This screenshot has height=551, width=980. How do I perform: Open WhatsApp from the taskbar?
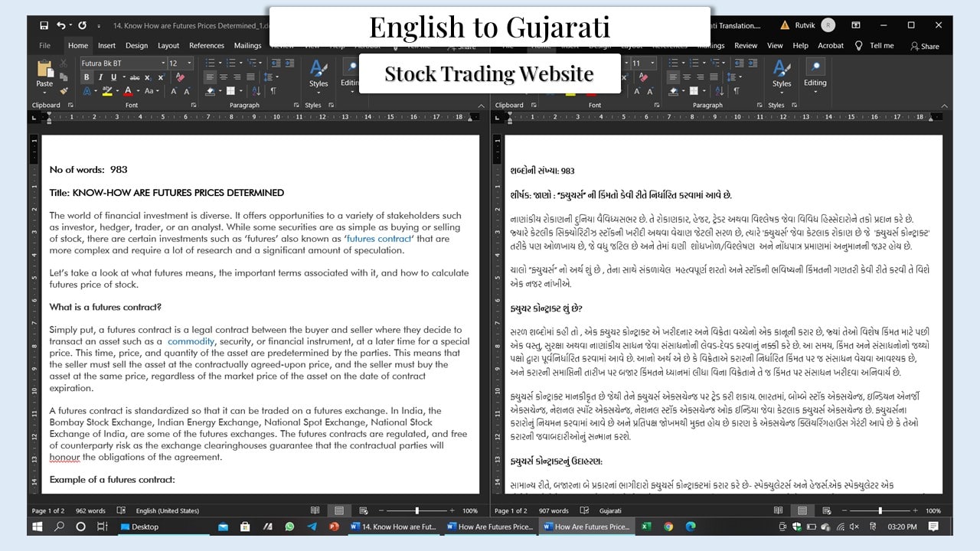pyautogui.click(x=291, y=527)
